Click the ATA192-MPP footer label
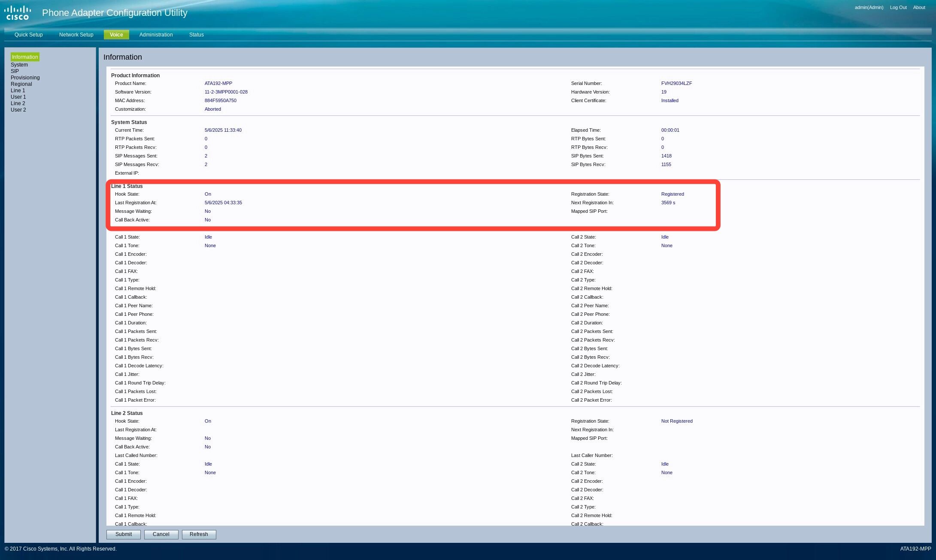936x560 pixels. (915, 549)
